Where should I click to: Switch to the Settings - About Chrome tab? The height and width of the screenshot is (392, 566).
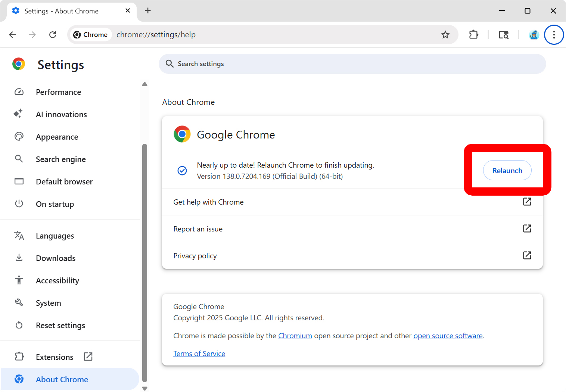point(61,11)
